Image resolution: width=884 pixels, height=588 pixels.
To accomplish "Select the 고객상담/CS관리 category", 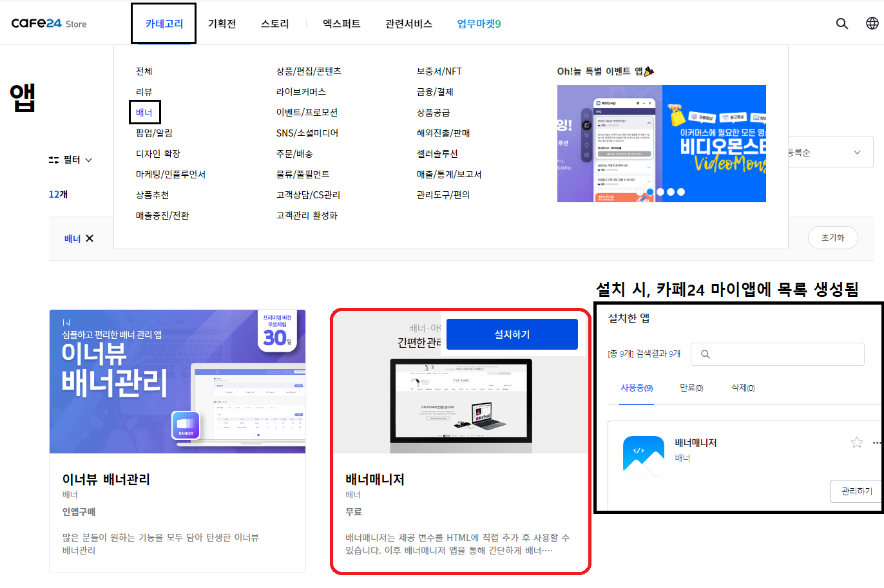I will (x=308, y=194).
